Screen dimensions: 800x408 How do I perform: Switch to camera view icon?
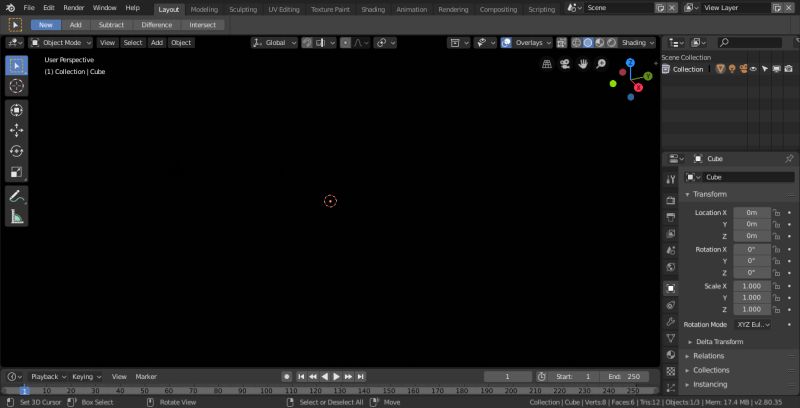point(565,64)
